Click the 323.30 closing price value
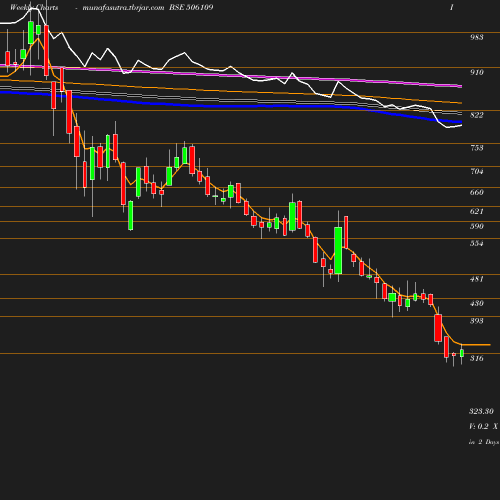The image size is (500, 500). 481,411
